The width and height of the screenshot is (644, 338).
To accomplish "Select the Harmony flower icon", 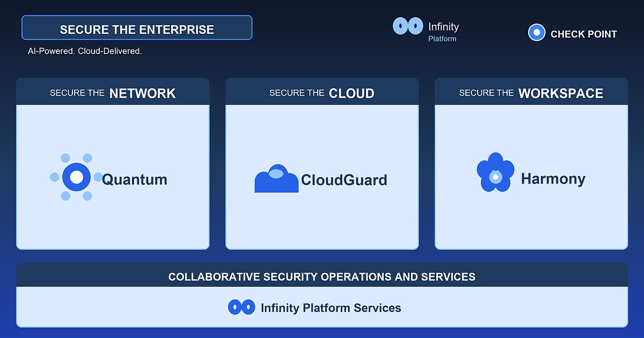I will coord(495,173).
